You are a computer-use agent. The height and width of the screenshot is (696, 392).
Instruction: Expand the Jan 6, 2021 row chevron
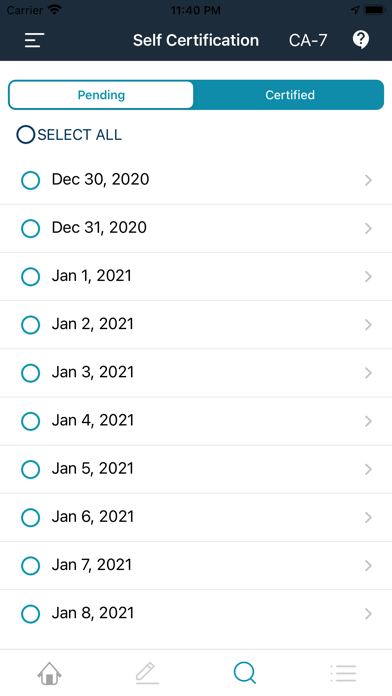pos(368,517)
